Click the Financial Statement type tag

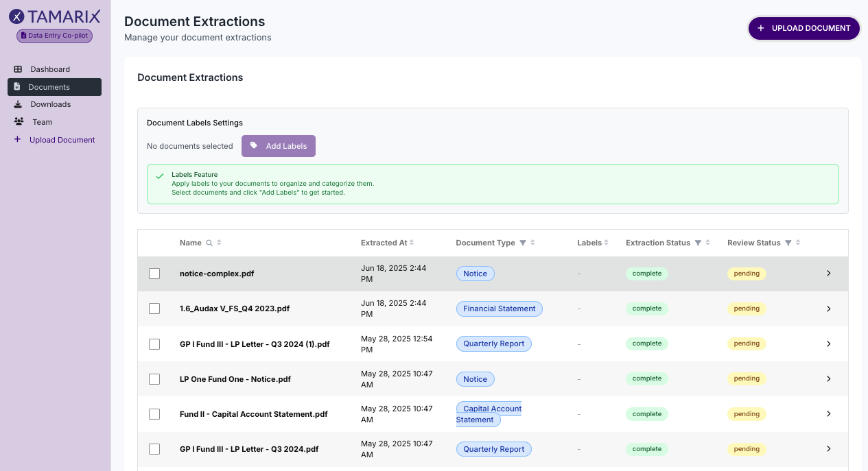coord(499,309)
